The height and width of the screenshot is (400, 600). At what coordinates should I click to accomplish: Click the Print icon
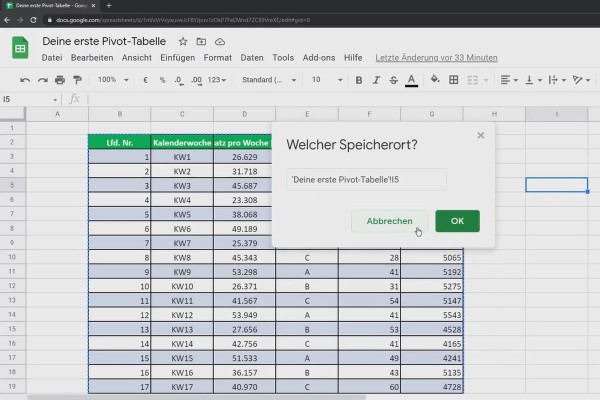60,80
